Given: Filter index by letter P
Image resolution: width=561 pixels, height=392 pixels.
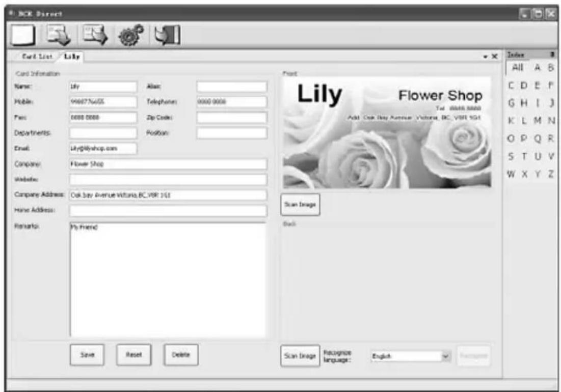Looking at the screenshot, I should pyautogui.click(x=524, y=138).
